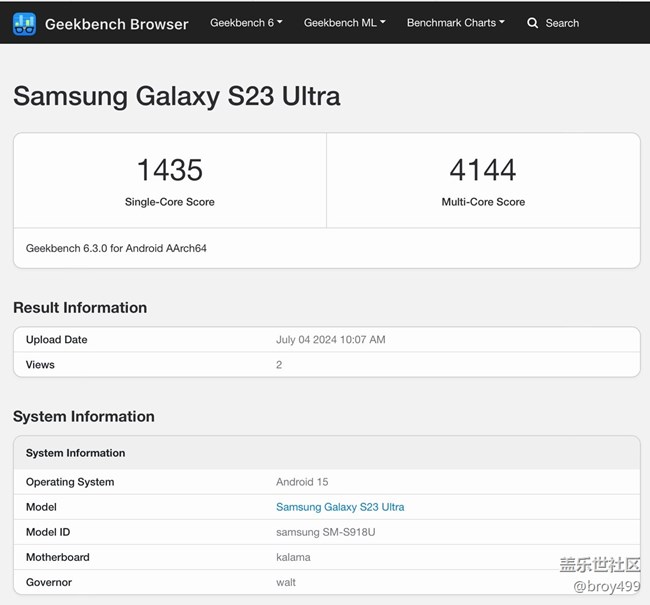Click the samsung SM-S918U model ID value
The width and height of the screenshot is (650, 605).
(x=326, y=532)
